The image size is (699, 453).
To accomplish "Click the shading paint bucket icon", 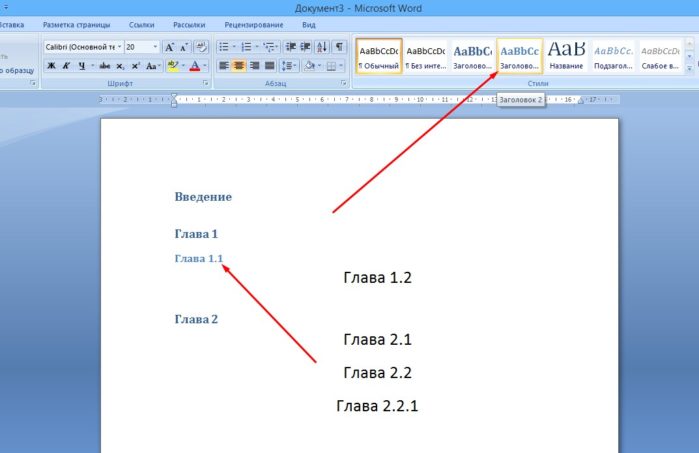I will point(309,66).
